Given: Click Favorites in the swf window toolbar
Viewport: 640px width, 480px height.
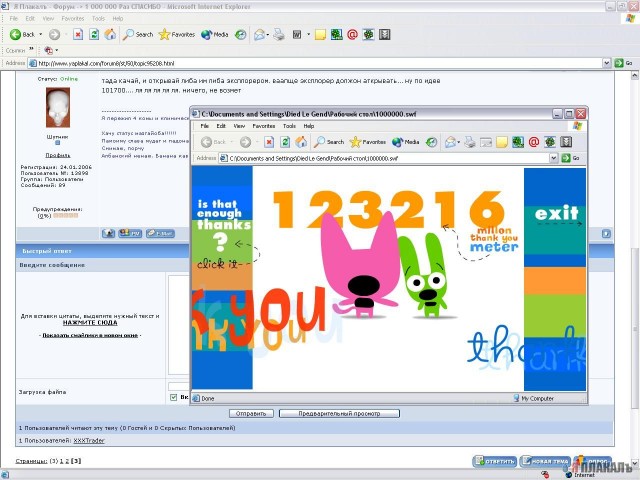Looking at the screenshot, I should pyautogui.click(x=368, y=142).
